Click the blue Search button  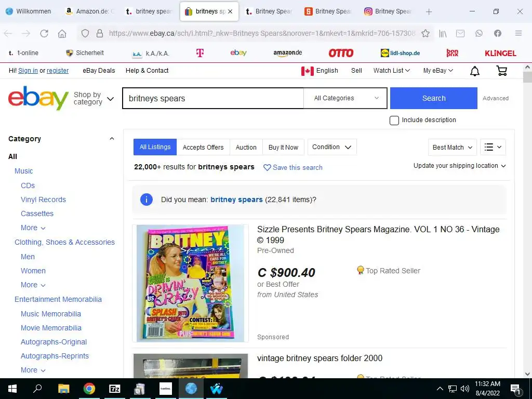[x=434, y=98]
